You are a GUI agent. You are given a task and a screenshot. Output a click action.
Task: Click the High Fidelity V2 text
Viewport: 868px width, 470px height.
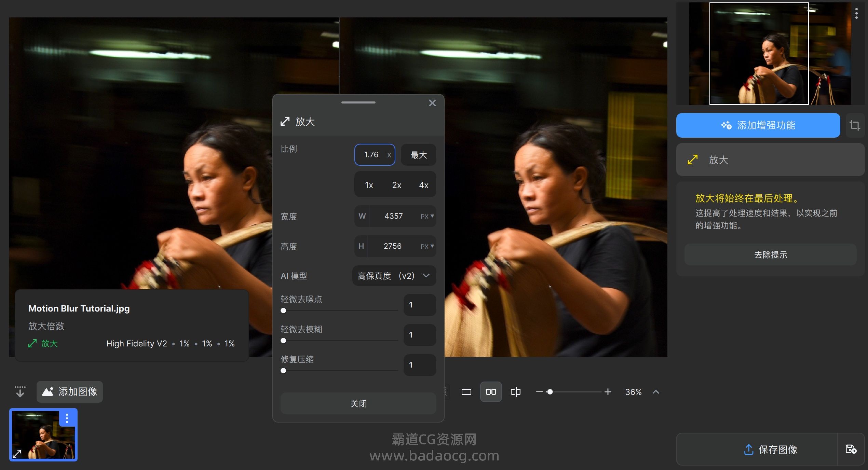(136, 343)
